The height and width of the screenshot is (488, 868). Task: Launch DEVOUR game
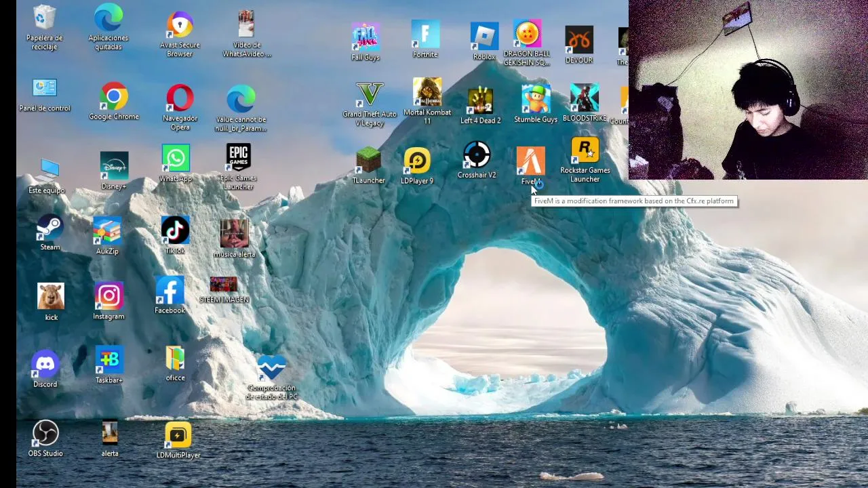579,45
